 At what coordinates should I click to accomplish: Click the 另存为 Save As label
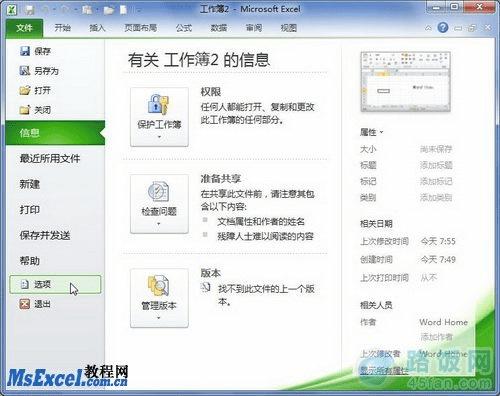click(47, 71)
